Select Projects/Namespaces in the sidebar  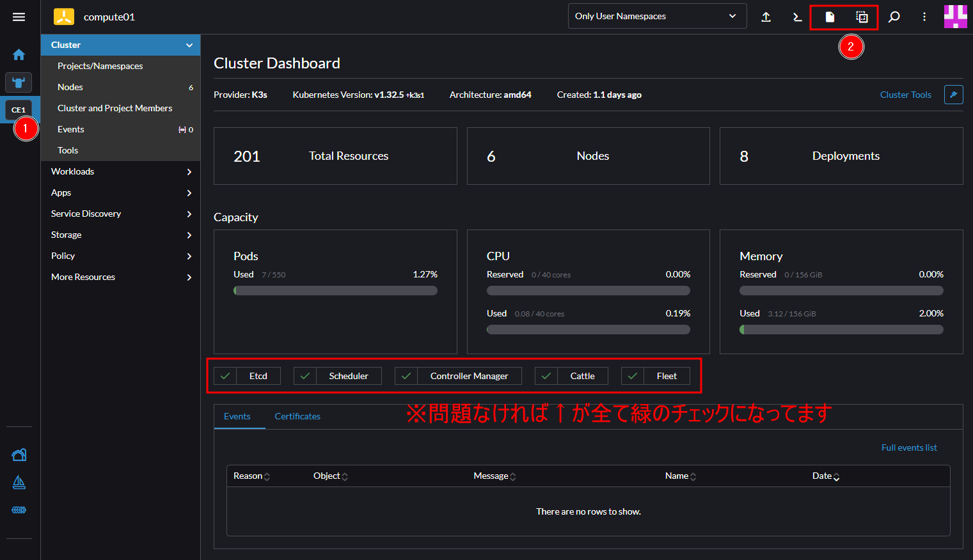tap(100, 66)
